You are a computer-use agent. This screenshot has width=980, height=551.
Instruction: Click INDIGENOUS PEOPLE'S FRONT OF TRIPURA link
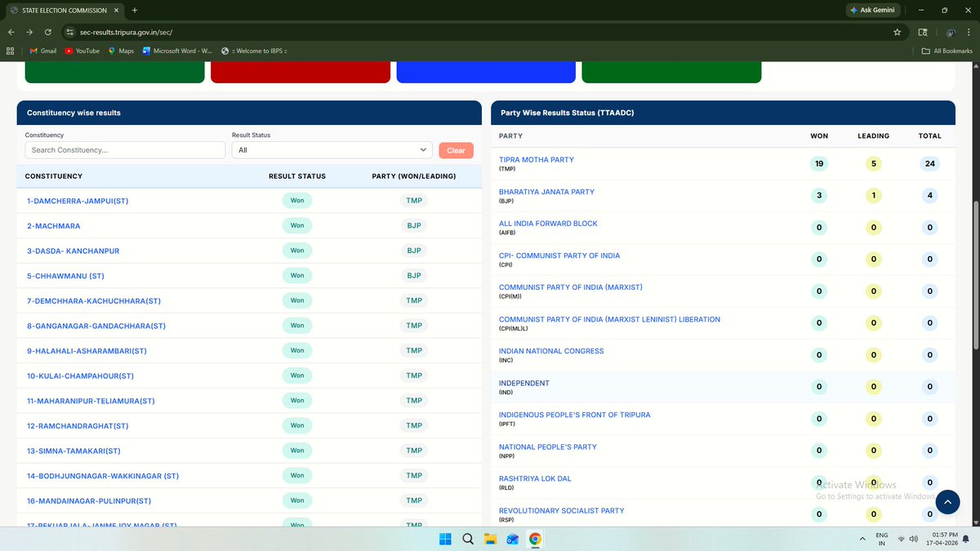575,415
